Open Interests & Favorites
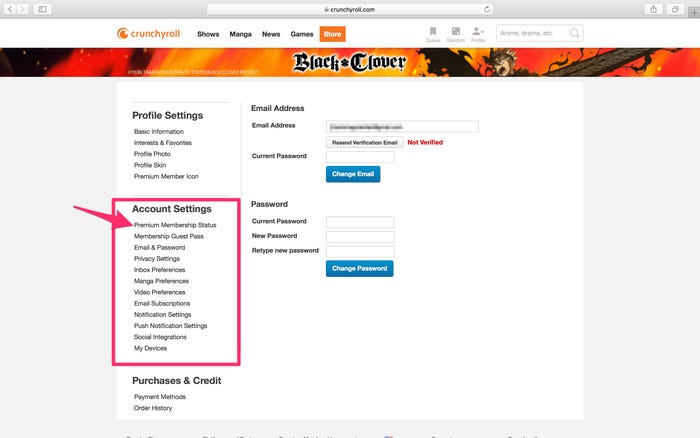Screen dimensions: 700x438 (x=162, y=142)
